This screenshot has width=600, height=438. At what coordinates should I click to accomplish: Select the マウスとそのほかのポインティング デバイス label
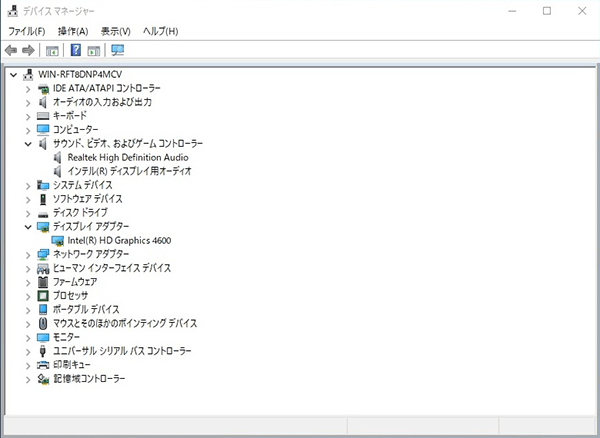(125, 323)
